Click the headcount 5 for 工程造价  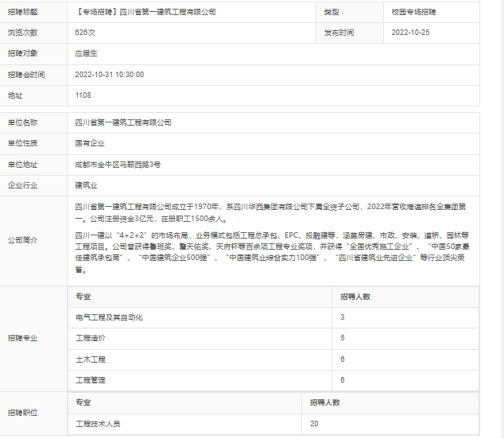343,338
